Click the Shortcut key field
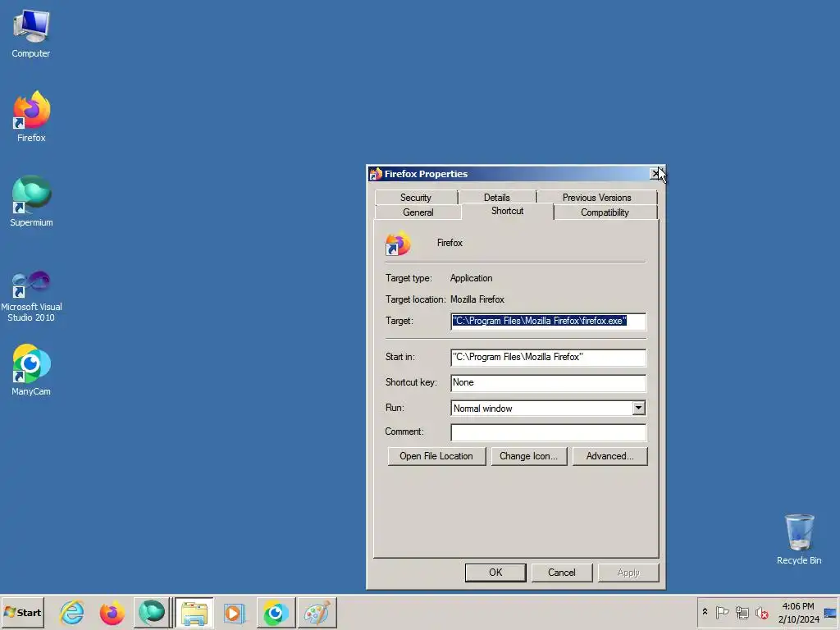The image size is (840, 630). click(548, 382)
